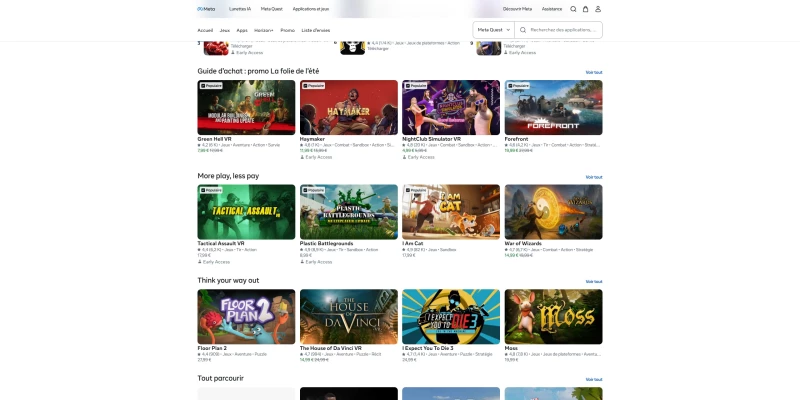Click Voir tout for More play, less pay
This screenshot has height=400, width=800.
coord(594,177)
